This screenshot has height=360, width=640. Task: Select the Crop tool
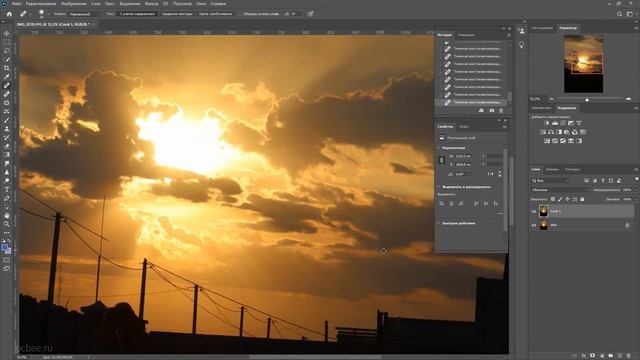pos(7,68)
